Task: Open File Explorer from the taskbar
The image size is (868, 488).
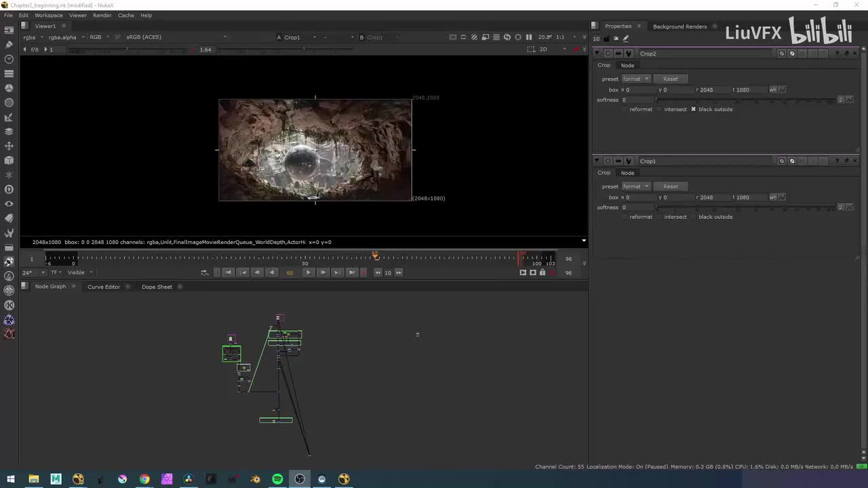Action: (x=33, y=479)
